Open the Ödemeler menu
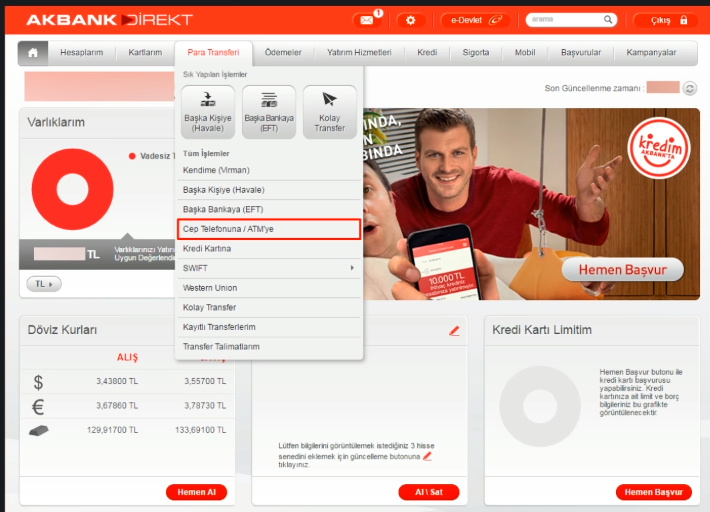The height and width of the screenshot is (512, 710). click(x=283, y=53)
